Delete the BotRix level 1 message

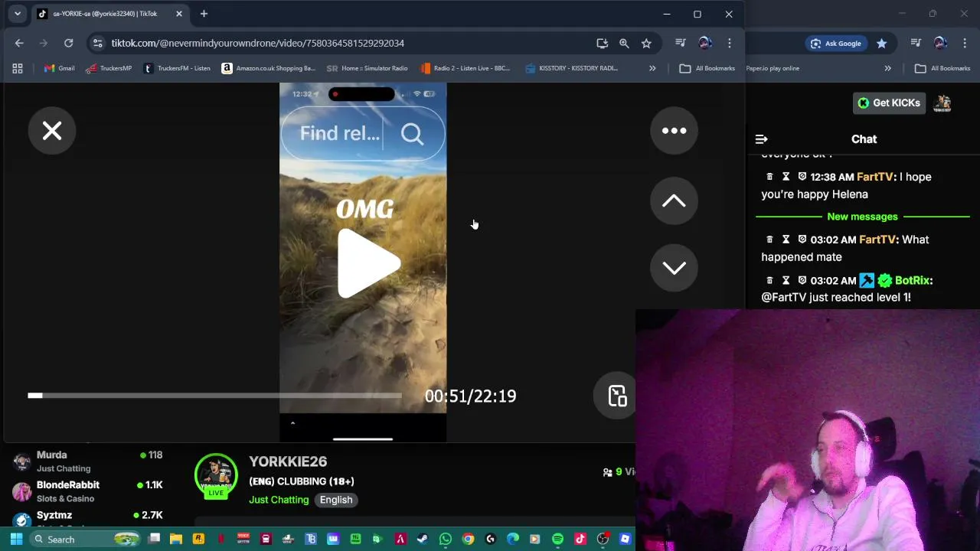[769, 280]
